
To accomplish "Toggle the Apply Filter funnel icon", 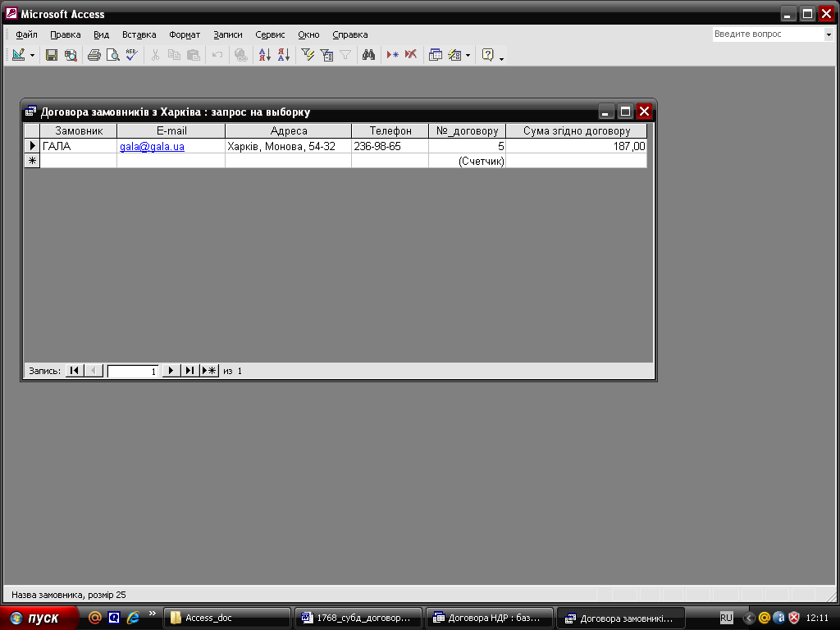I will [345, 55].
